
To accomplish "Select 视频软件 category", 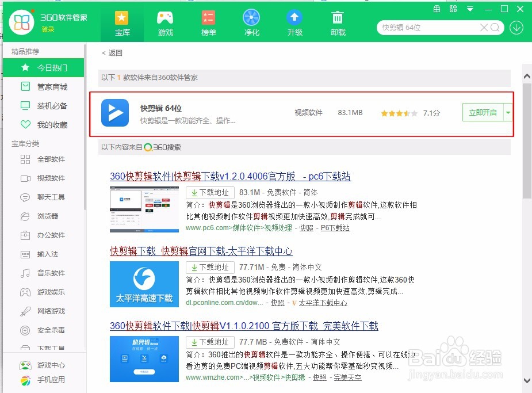I will click(x=44, y=178).
